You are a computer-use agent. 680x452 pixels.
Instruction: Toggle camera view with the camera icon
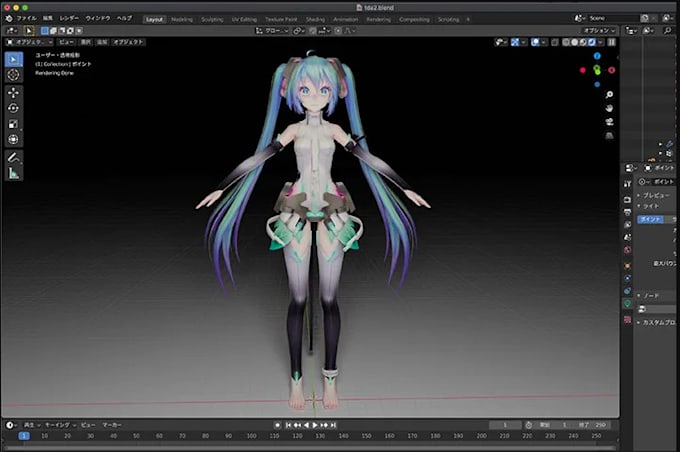point(609,122)
